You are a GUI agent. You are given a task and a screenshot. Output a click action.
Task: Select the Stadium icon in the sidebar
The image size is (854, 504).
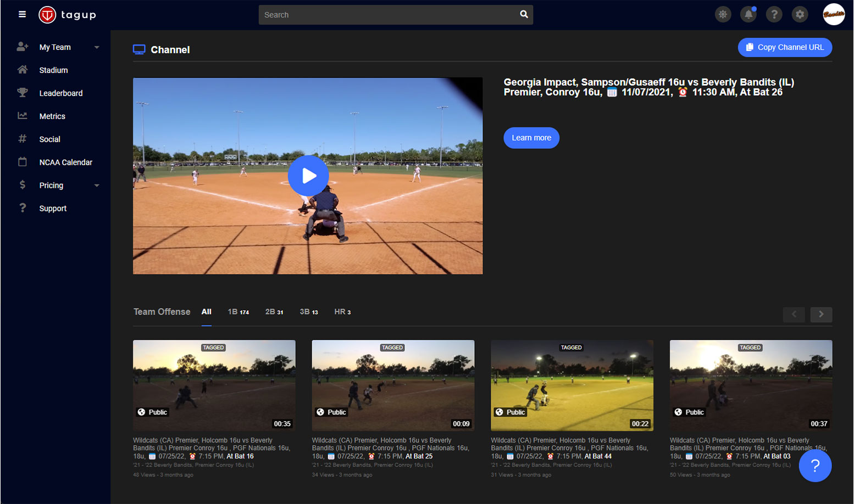click(22, 70)
